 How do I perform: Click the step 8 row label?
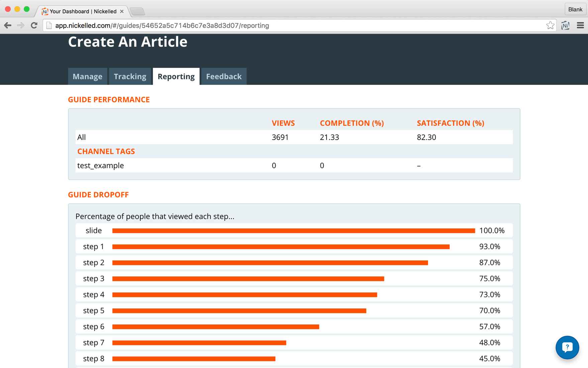[x=94, y=359]
